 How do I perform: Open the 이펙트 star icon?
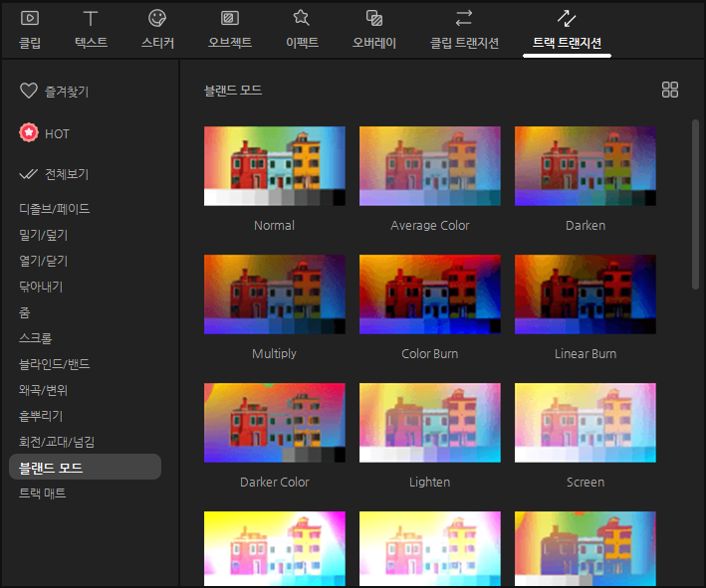coord(301,18)
